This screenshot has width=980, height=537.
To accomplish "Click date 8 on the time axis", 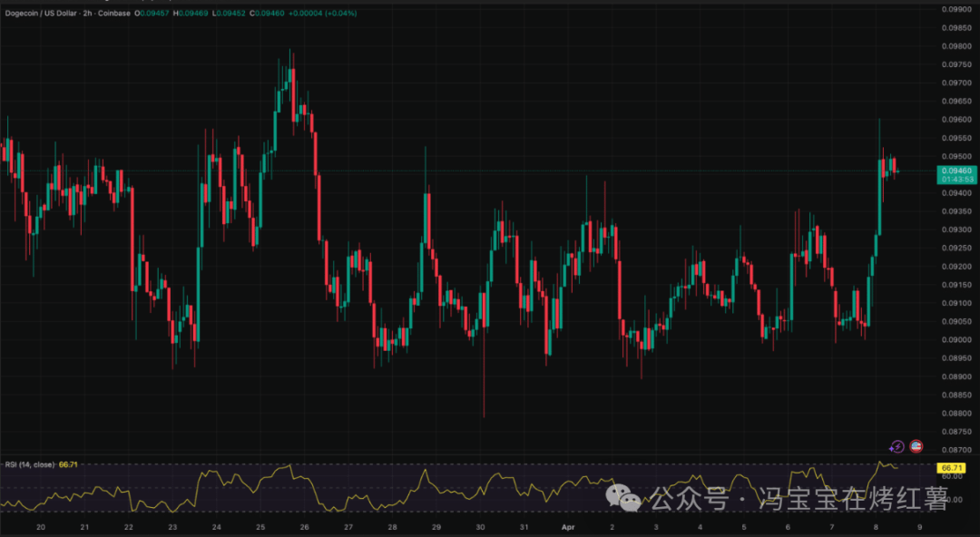I will coord(876,526).
